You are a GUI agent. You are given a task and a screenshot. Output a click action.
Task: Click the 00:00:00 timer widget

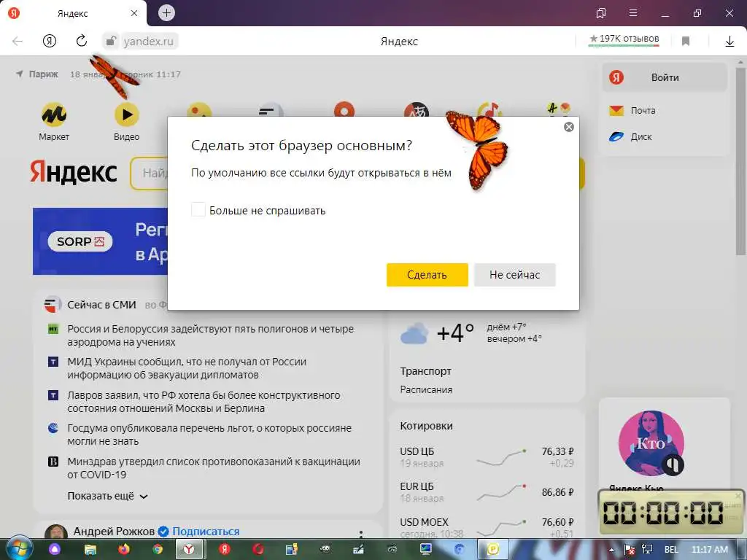(x=670, y=513)
